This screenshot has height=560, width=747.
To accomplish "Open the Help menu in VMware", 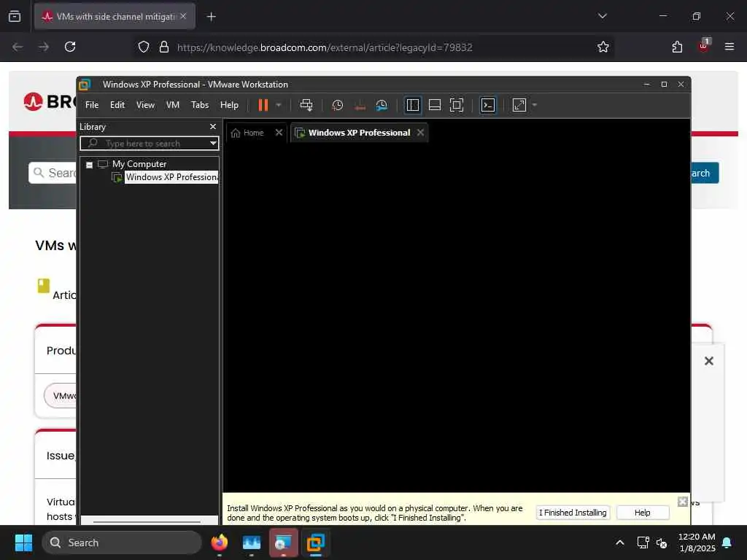I will click(x=229, y=105).
